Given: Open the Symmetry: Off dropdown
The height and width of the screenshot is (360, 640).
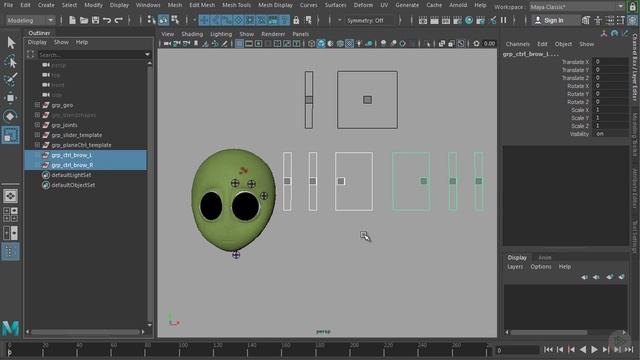Looking at the screenshot, I should [369, 20].
